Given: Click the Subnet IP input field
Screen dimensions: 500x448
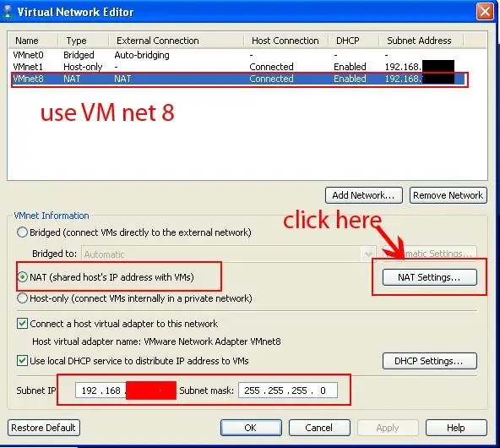Looking at the screenshot, I should (126, 391).
